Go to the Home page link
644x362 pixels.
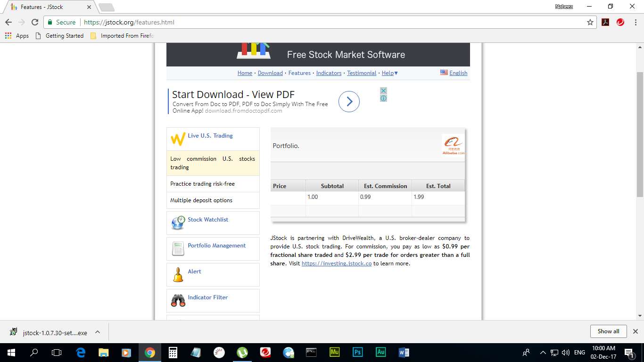(x=245, y=73)
